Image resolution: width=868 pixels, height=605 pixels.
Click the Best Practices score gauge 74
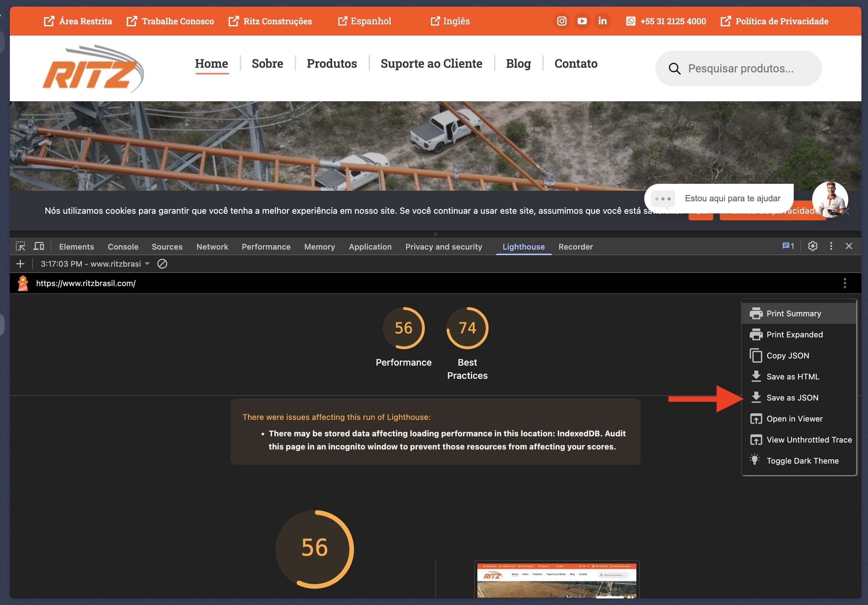coord(467,328)
